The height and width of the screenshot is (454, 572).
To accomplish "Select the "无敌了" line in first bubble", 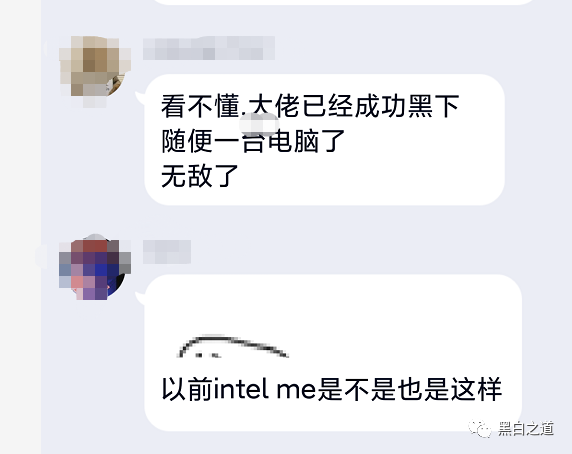I will click(x=200, y=176).
